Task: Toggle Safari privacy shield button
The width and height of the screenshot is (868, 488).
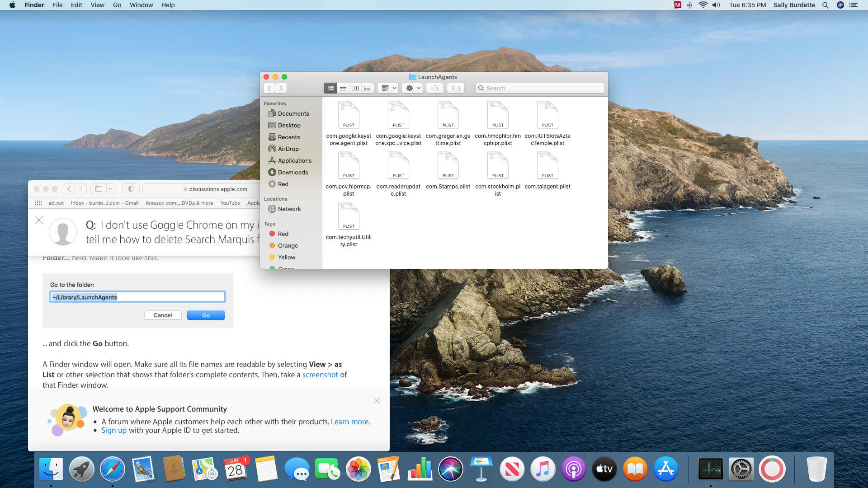Action: (x=131, y=189)
